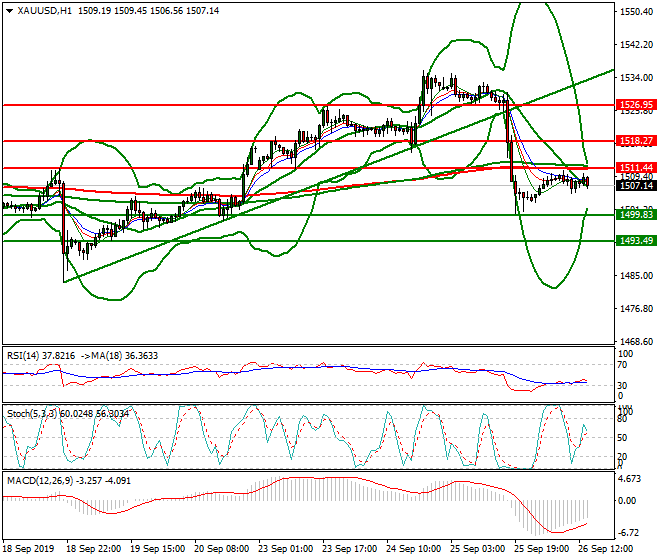Select the 1499.83 green support level label
The width and height of the screenshot is (660, 560).
click(636, 215)
